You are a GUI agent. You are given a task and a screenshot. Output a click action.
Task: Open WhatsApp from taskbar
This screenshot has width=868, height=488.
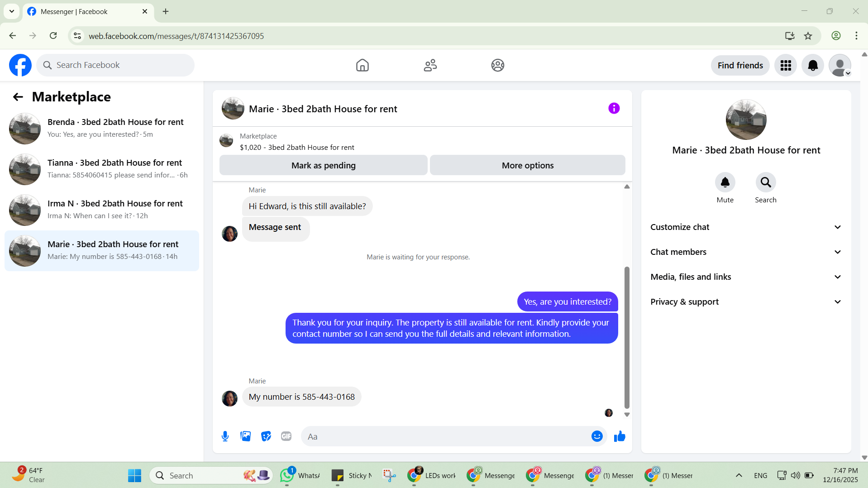tap(300, 475)
